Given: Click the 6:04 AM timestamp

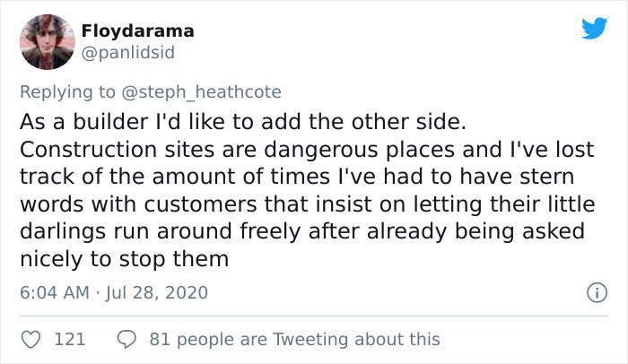Looking at the screenshot, I should [53, 292].
